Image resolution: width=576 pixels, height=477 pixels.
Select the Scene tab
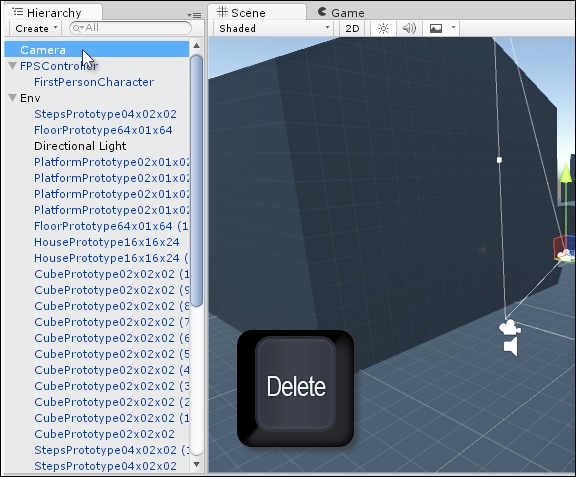pos(257,12)
